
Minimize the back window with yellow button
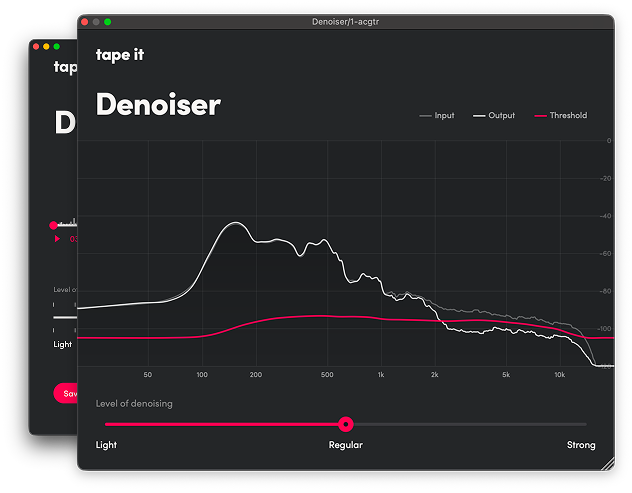click(46, 47)
